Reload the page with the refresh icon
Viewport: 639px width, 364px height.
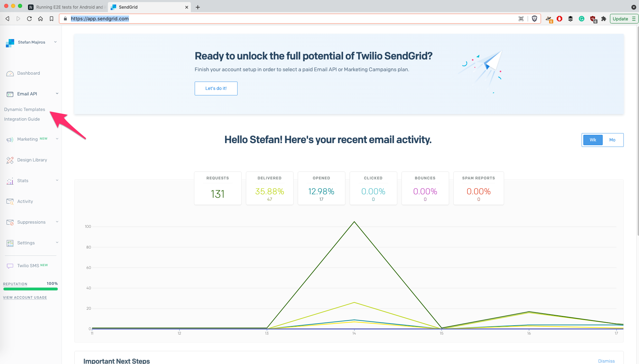29,19
